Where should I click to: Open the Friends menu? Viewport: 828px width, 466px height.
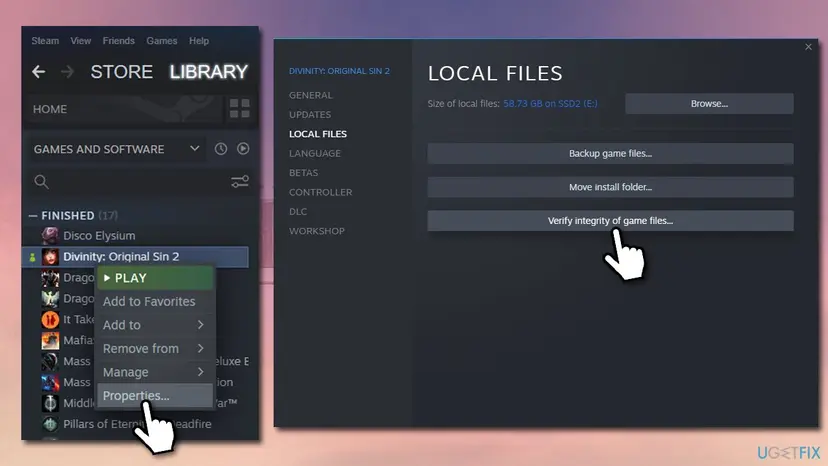[x=118, y=41]
